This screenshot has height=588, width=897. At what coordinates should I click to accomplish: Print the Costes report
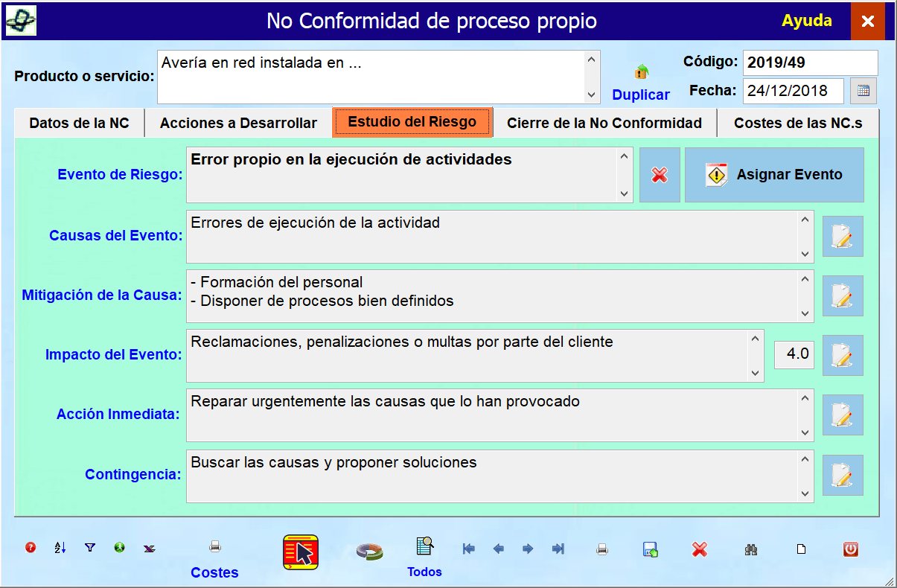[215, 547]
